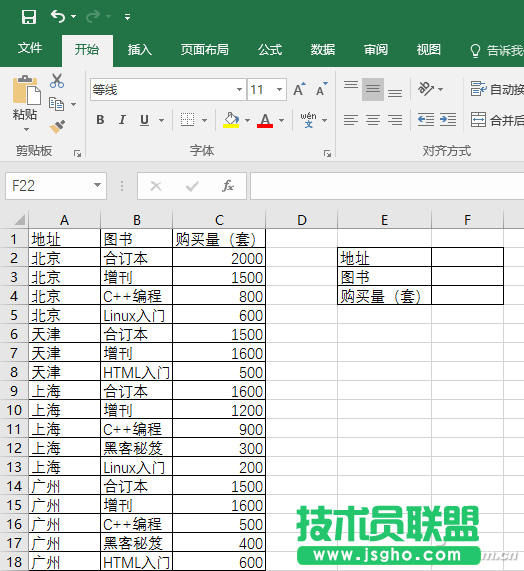This screenshot has height=571, width=524.
Task: Select cell E4 购买量（套）
Action: (384, 295)
